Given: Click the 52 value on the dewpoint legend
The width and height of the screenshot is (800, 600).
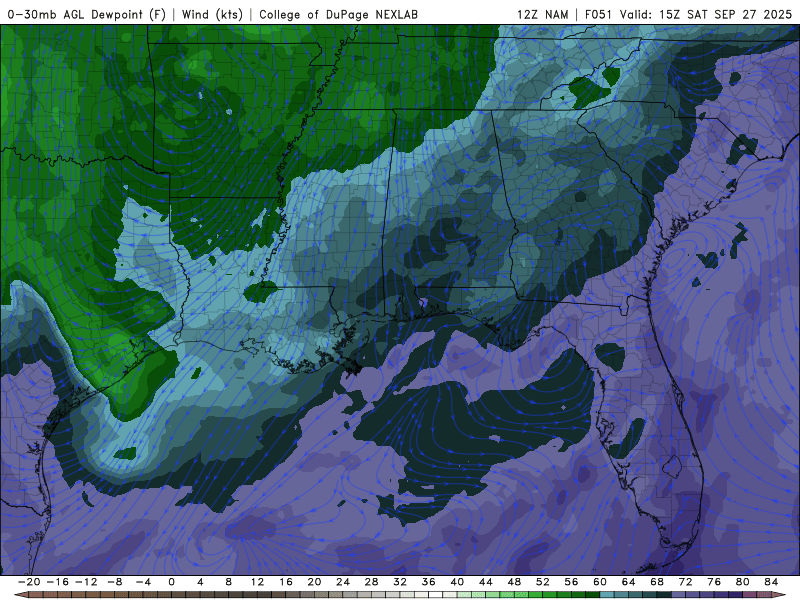Looking at the screenshot, I should [543, 582].
